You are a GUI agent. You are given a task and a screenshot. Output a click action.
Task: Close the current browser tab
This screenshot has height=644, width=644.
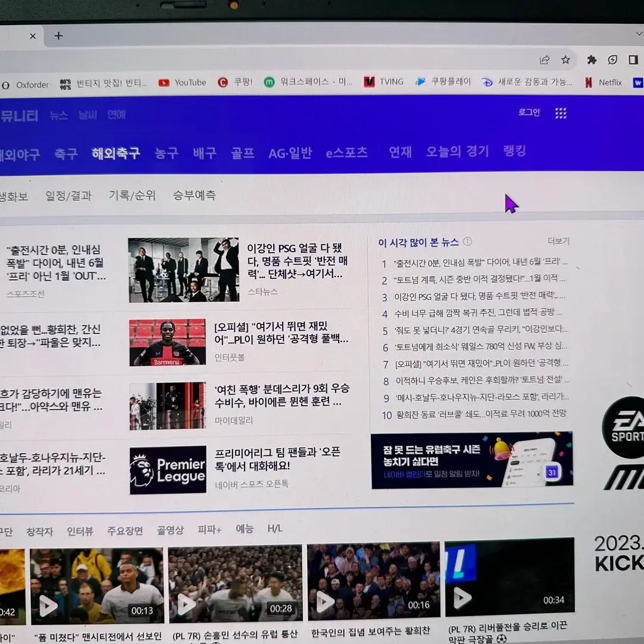pos(33,36)
